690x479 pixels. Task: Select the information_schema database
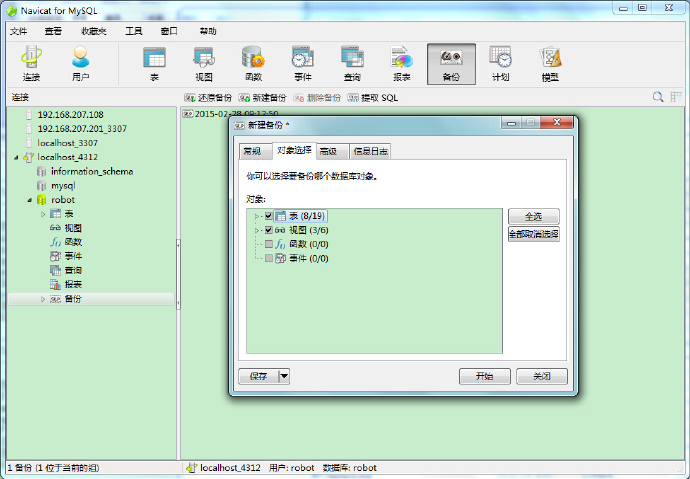pyautogui.click(x=92, y=172)
